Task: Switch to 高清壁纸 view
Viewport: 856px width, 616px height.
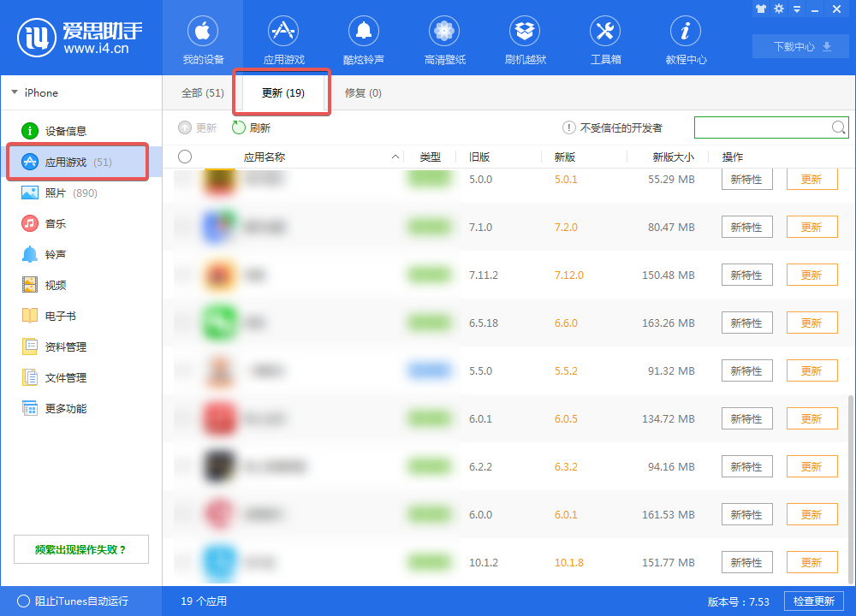Action: (x=443, y=38)
